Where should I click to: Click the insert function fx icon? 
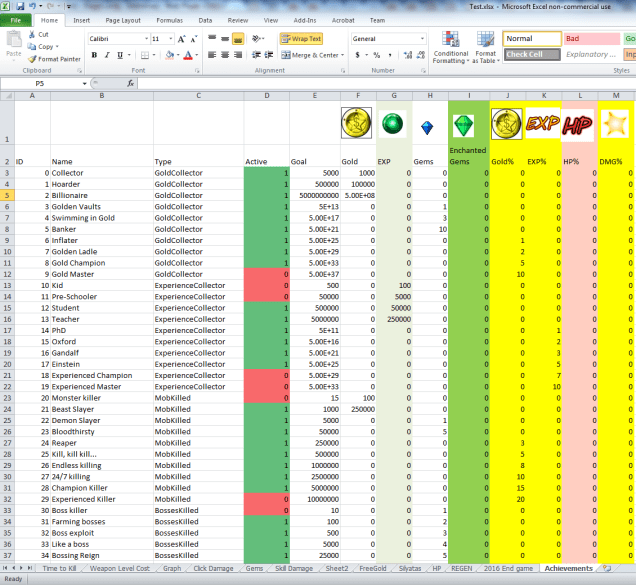coord(130,84)
